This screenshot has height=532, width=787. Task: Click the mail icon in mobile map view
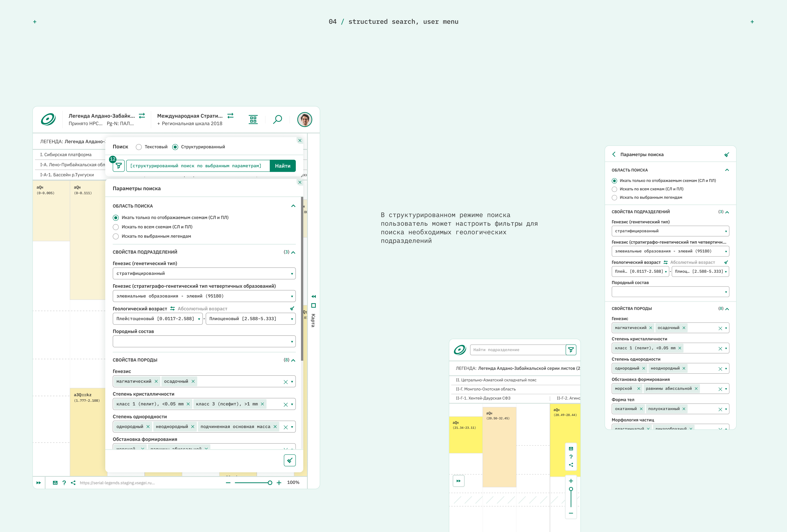571,448
